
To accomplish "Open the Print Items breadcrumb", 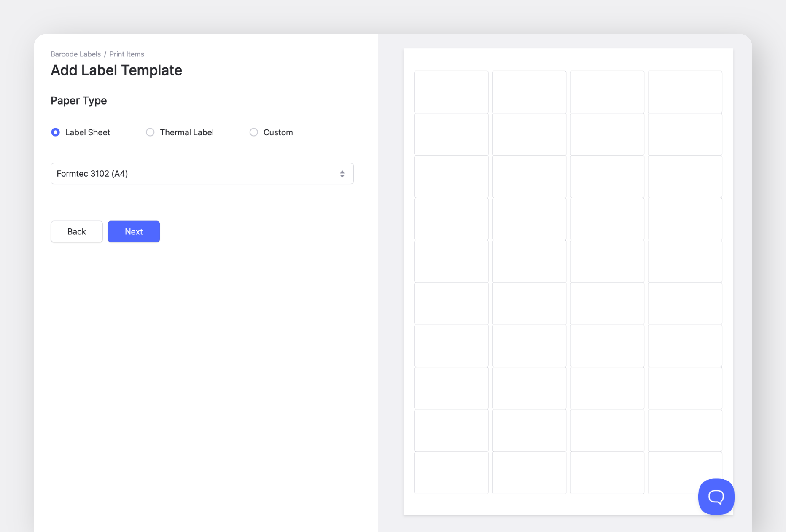I will 127,54.
